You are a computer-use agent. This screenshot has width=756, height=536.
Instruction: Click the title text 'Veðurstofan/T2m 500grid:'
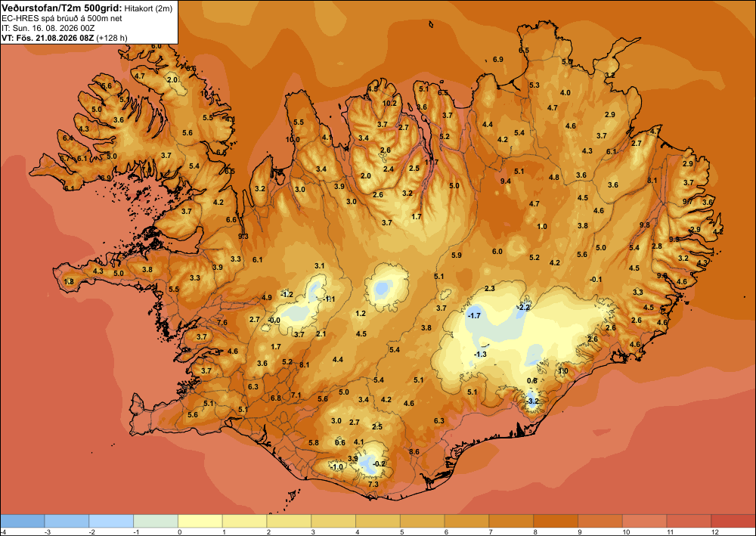[62, 8]
